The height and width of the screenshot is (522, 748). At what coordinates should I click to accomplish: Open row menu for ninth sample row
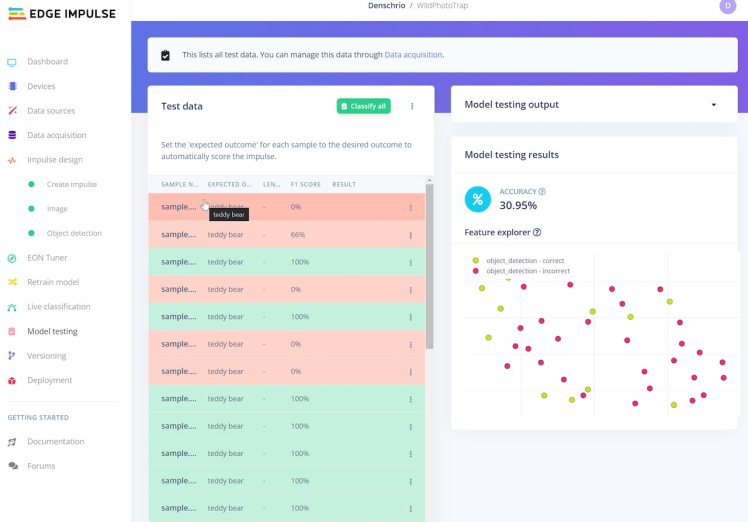pyautogui.click(x=411, y=427)
